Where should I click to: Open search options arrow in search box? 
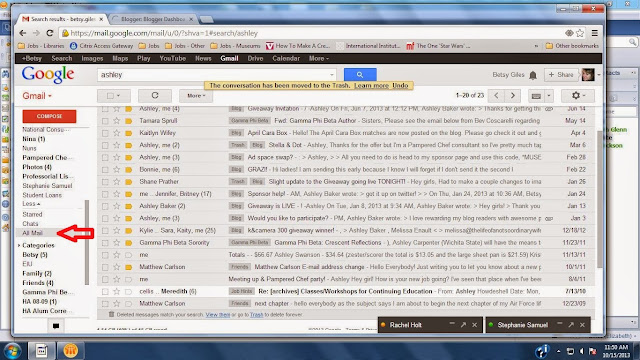coord(331,75)
